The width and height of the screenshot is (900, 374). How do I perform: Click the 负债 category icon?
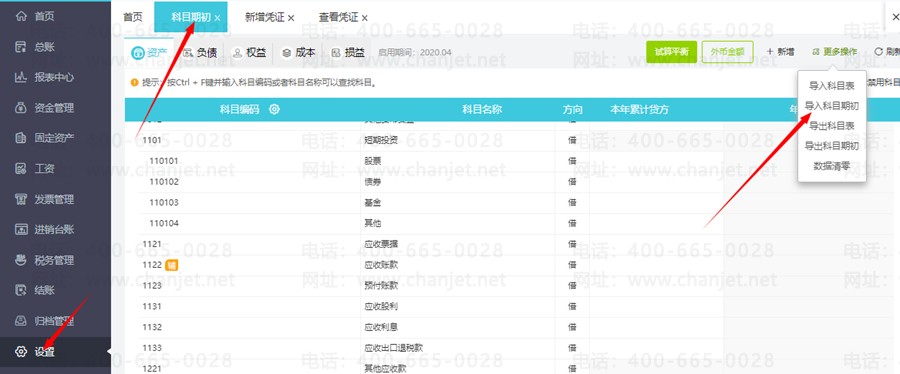click(x=188, y=53)
